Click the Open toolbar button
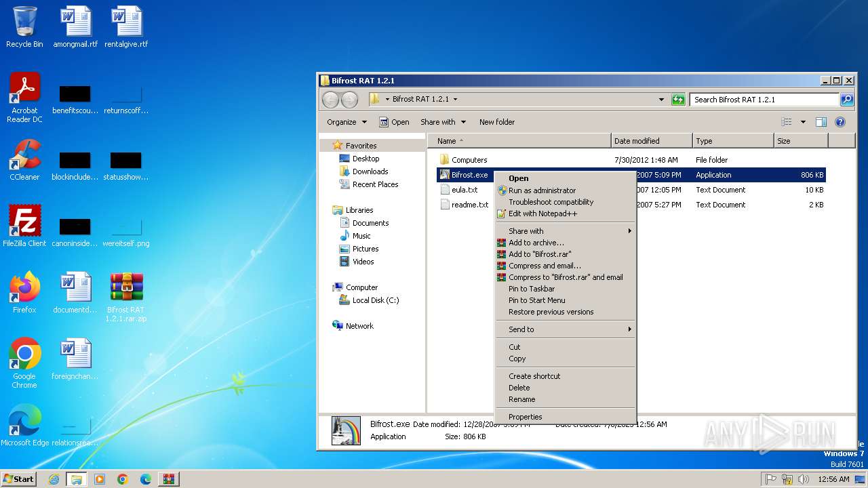868x488 pixels. (394, 122)
